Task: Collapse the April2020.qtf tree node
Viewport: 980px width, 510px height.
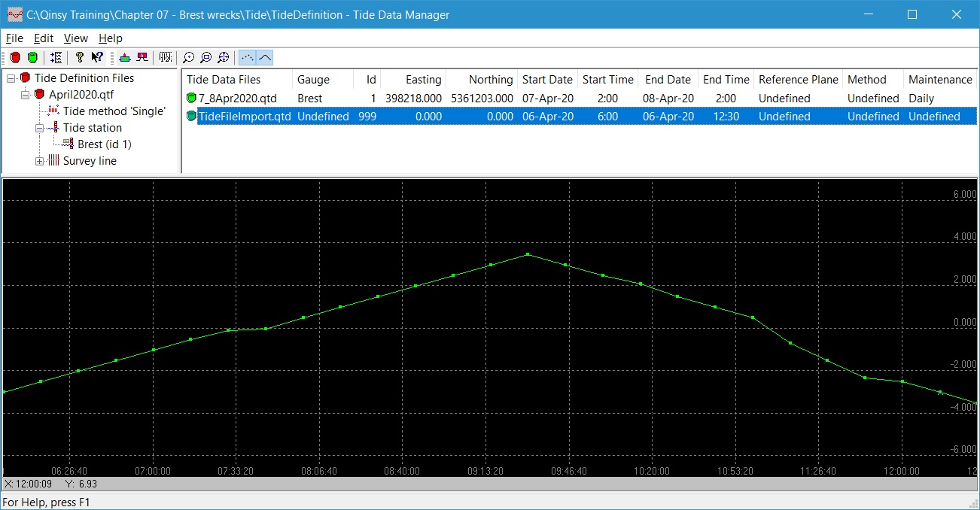Action: pos(25,95)
